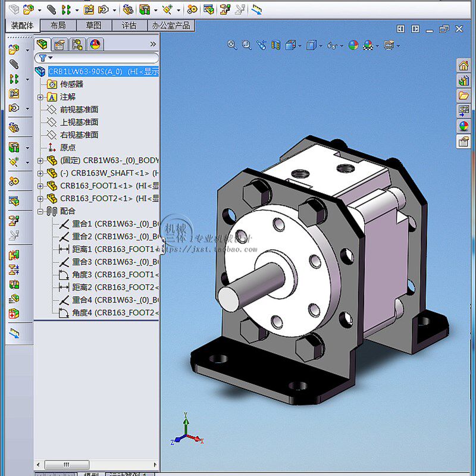Click the XYZ orientation triad

(x=186, y=428)
